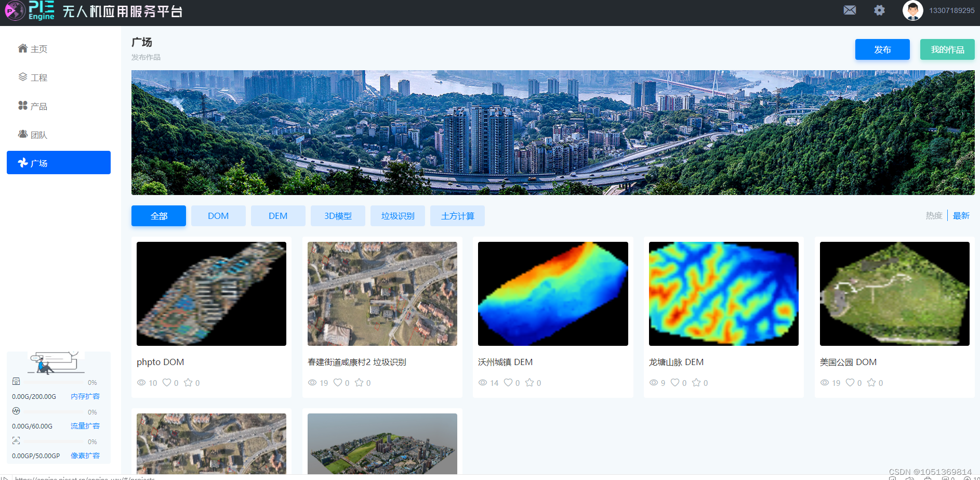Click the eye icon on 美国公园 DOM
This screenshot has width=980, height=480.
point(825,382)
